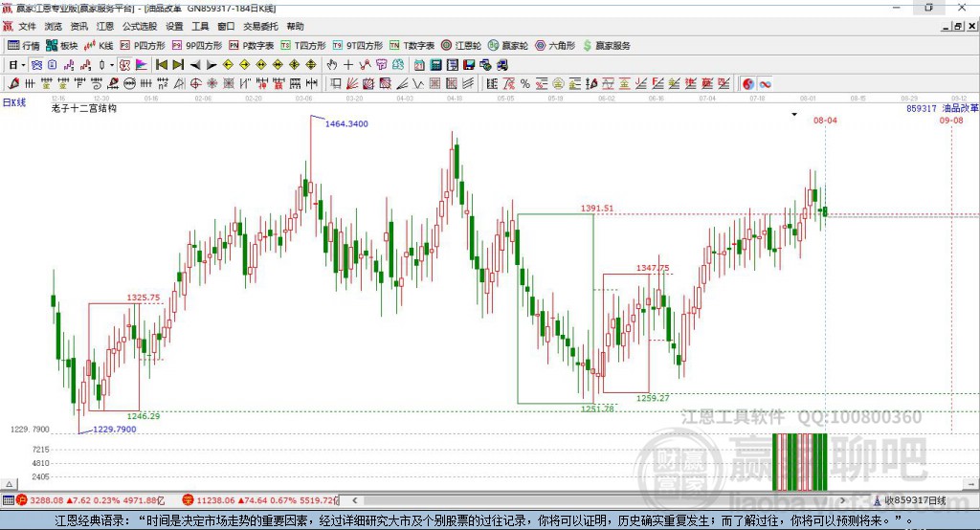Open the 交易委托 menu

[260, 26]
